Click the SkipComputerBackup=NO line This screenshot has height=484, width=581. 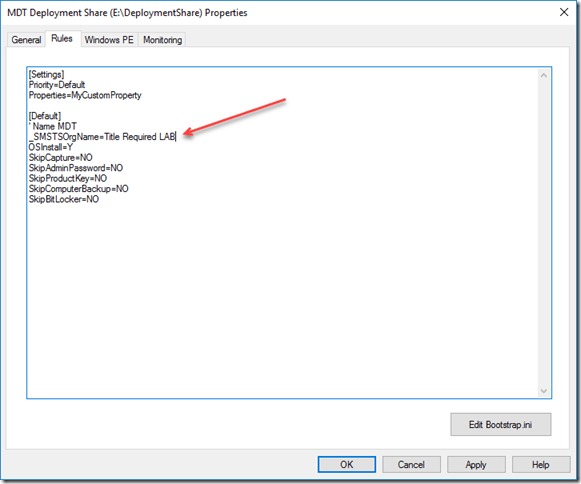click(x=79, y=189)
